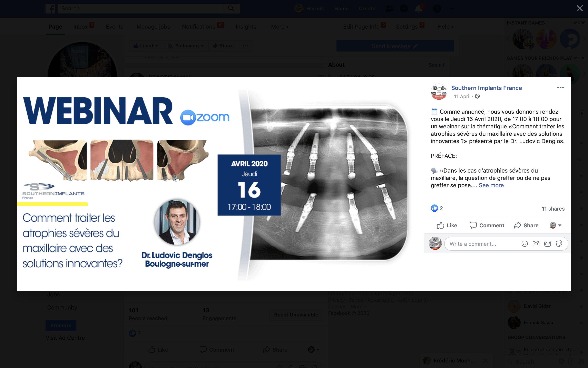Click the search magnifier icon
This screenshot has height=368, width=588.
pos(231,9)
